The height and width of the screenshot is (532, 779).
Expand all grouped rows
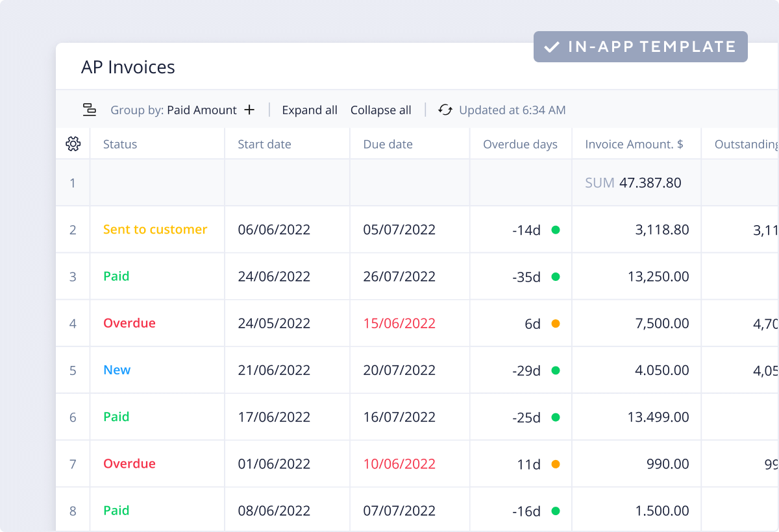310,110
